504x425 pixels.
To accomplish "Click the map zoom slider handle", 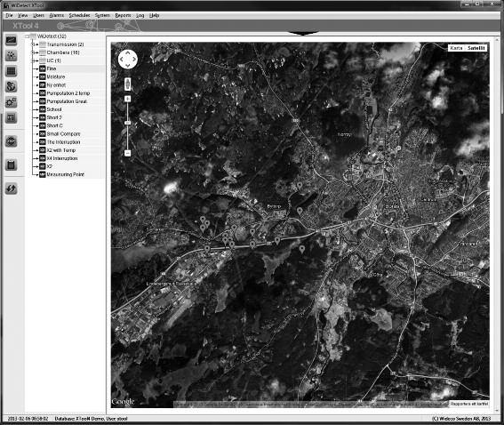I will tap(128, 123).
